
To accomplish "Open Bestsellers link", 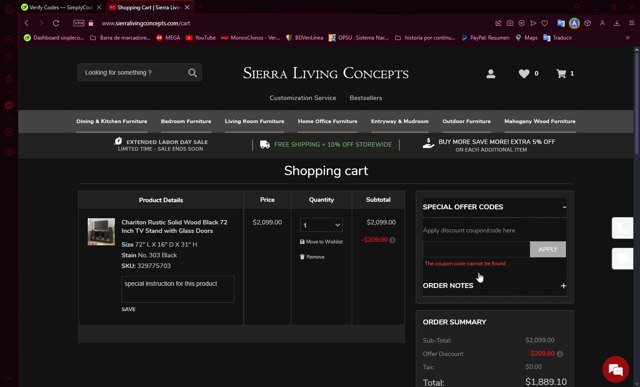I will point(366,98).
